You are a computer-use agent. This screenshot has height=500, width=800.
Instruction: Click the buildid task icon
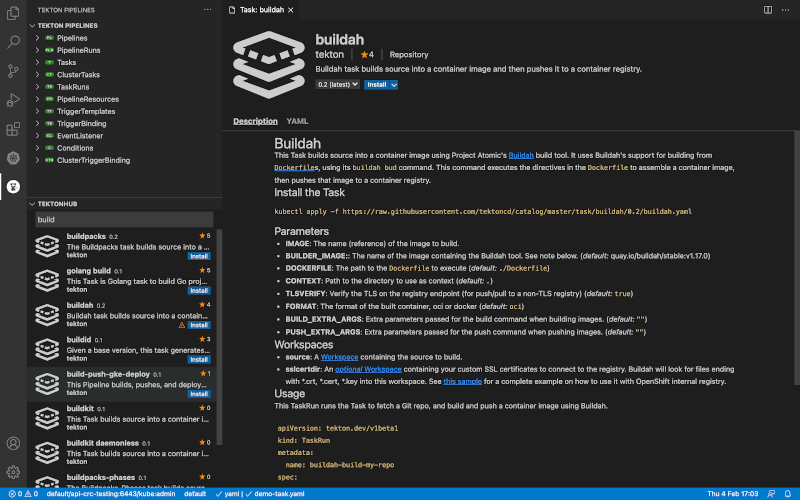pos(47,349)
